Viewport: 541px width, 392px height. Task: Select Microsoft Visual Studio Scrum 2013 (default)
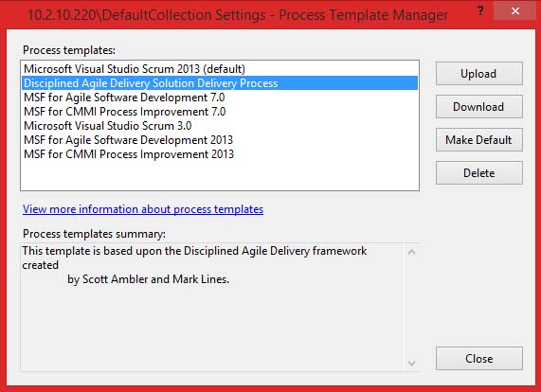click(x=220, y=68)
